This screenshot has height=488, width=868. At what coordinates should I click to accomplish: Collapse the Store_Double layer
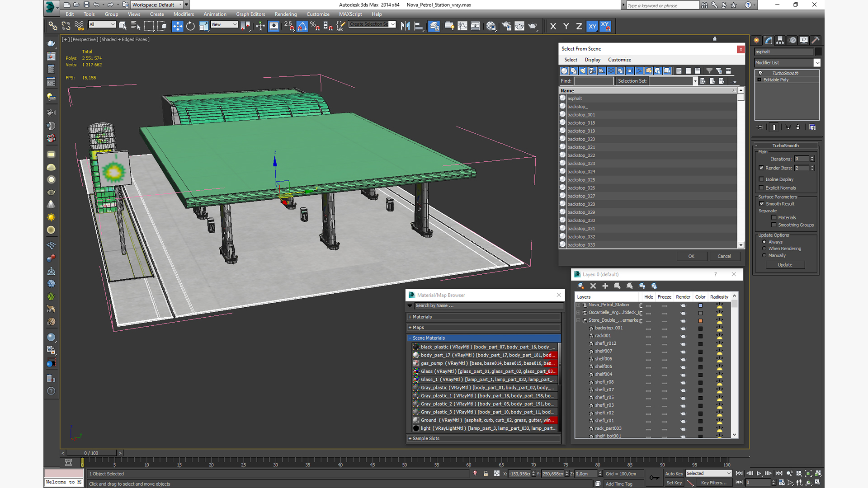tap(578, 320)
